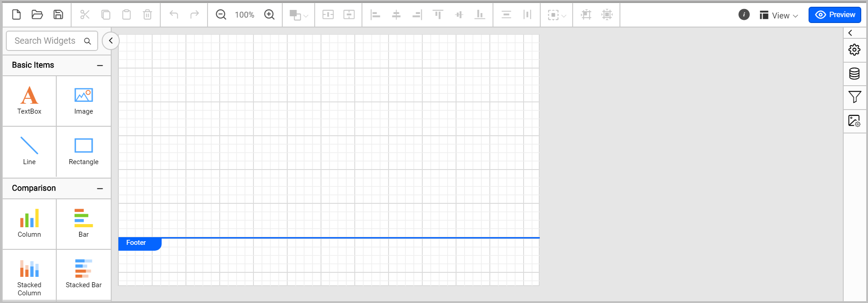
Task: Open the Image Manager panel icon
Action: [x=854, y=121]
